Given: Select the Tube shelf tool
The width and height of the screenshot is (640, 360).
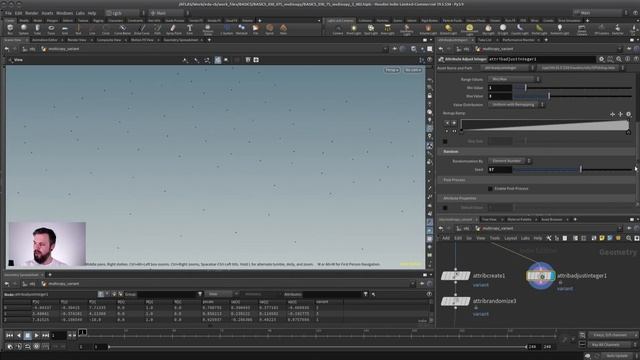Looking at the screenshot, I should [x=37, y=29].
